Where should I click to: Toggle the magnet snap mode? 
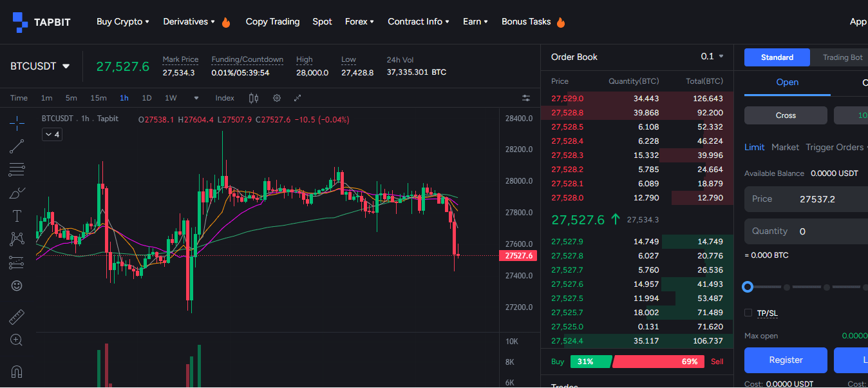point(17,372)
